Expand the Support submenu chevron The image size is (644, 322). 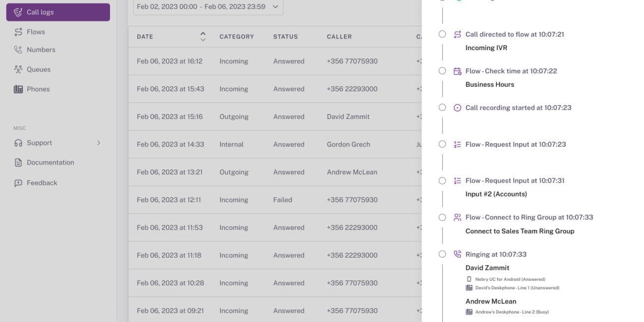pyautogui.click(x=99, y=143)
